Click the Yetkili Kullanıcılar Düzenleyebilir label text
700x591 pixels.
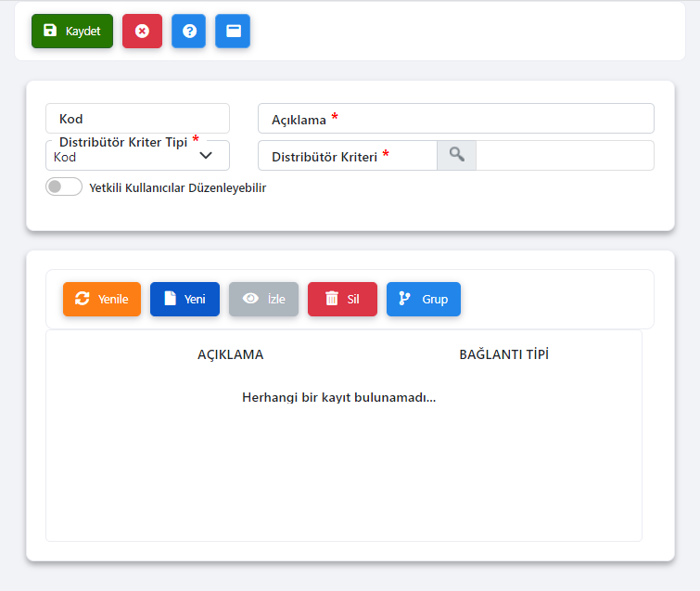click(x=177, y=187)
